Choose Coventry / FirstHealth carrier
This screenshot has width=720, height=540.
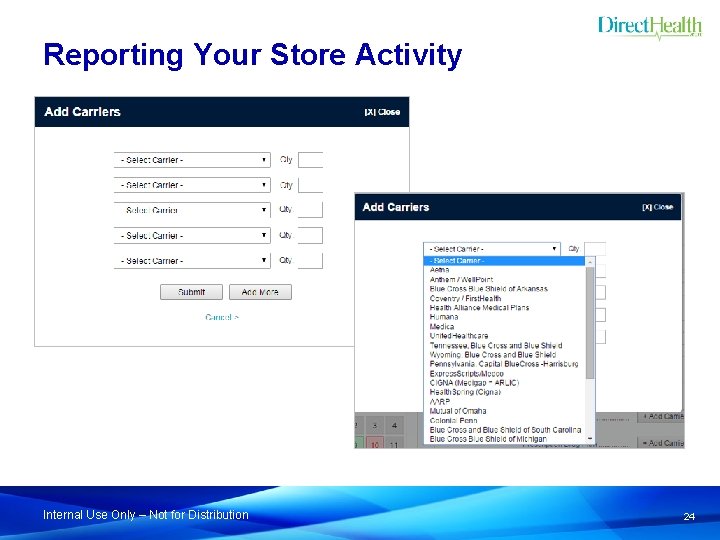[504, 298]
